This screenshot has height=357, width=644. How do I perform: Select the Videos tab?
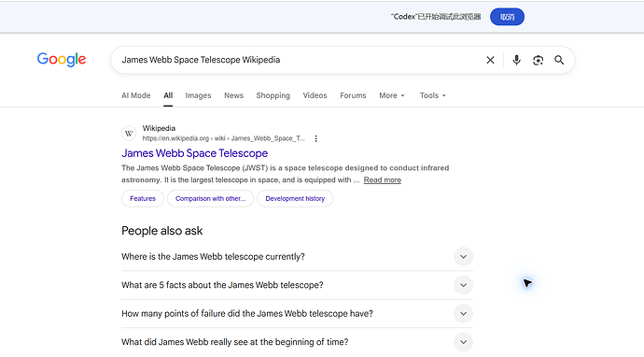[315, 95]
